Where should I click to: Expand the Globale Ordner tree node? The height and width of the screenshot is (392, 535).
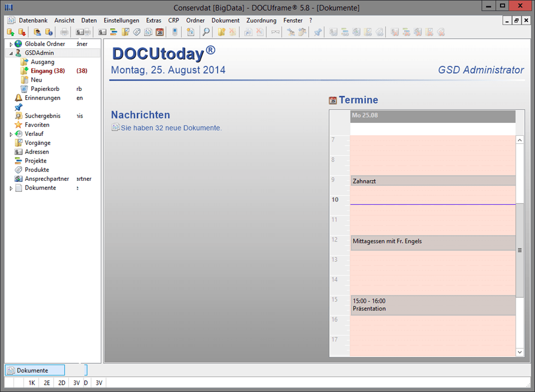click(x=11, y=44)
